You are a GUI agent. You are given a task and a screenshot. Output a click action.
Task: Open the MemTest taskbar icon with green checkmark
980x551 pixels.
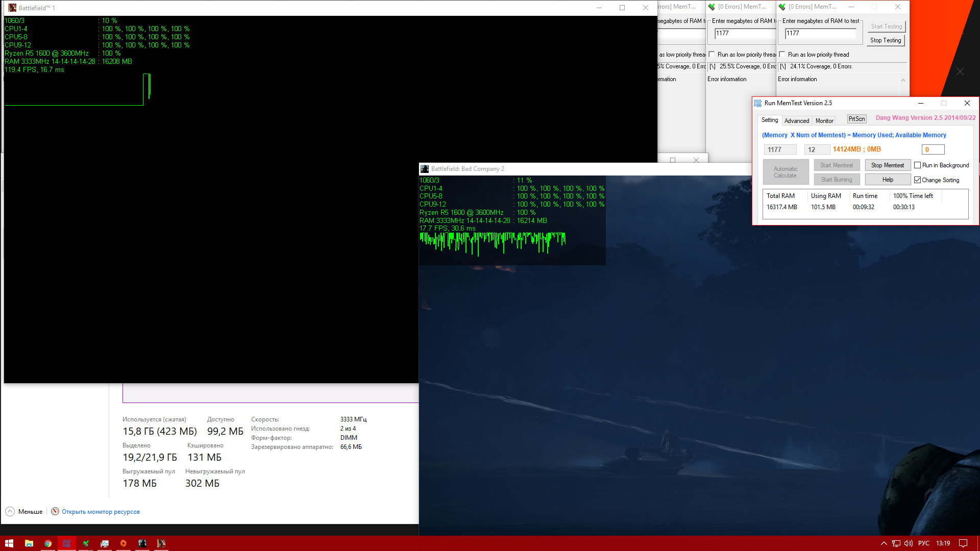tap(86, 543)
